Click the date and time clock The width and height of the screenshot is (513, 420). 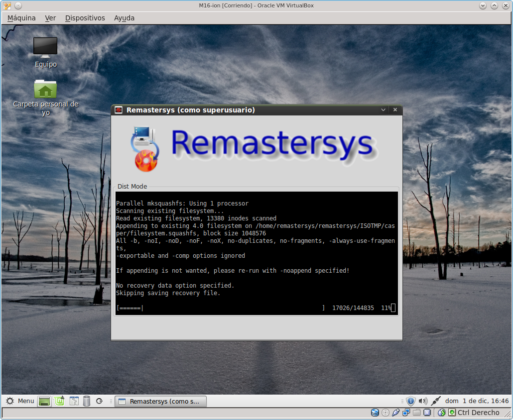477,401
